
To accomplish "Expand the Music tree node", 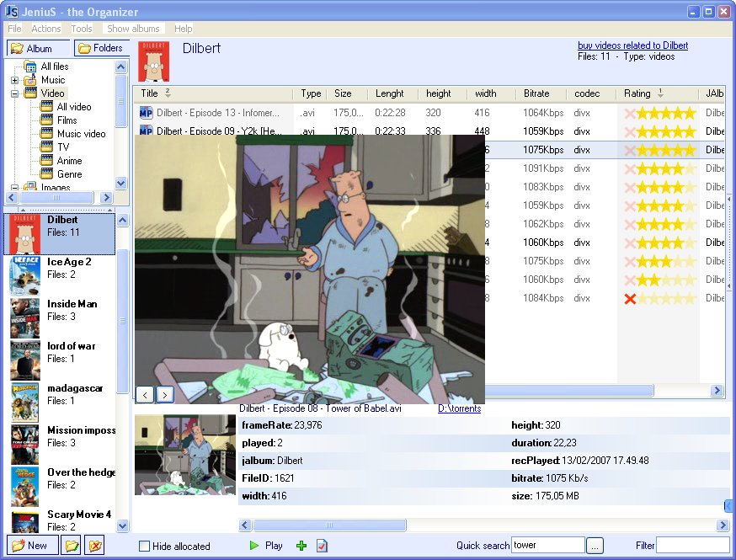I will click(x=14, y=80).
